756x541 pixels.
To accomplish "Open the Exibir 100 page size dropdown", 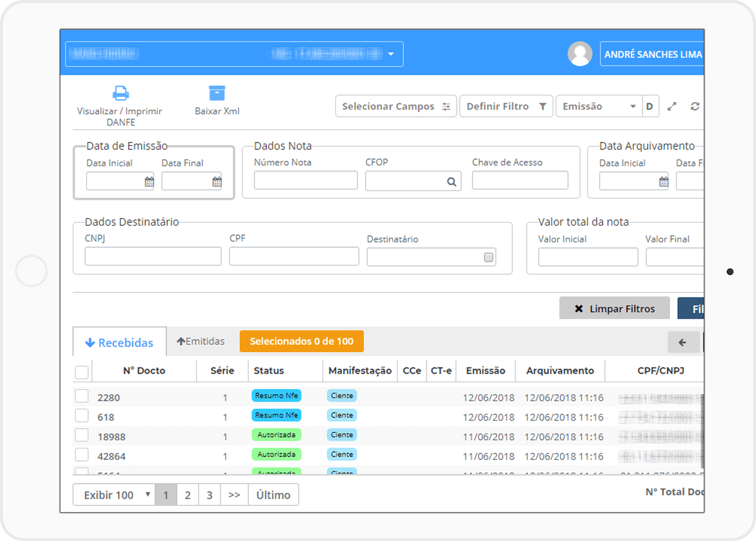I will click(114, 495).
